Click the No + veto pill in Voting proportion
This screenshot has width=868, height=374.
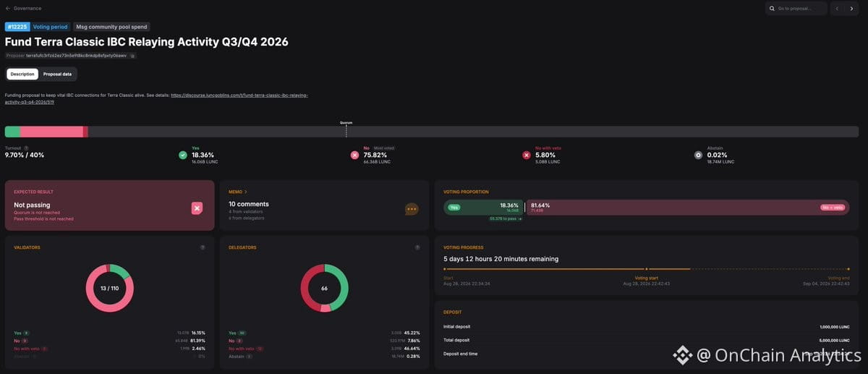point(833,207)
